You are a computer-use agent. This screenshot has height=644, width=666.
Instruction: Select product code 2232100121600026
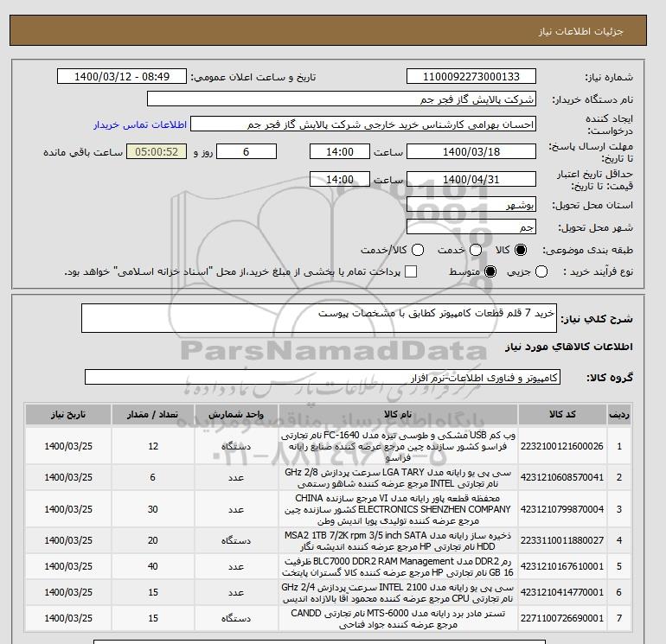pos(562,446)
